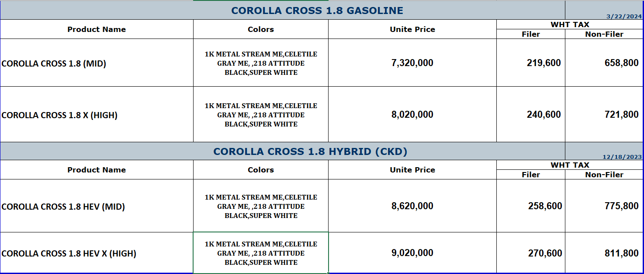Click the 811,800 non-filer tax cell
Image resolution: width=644 pixels, height=274 pixels.
621,253
